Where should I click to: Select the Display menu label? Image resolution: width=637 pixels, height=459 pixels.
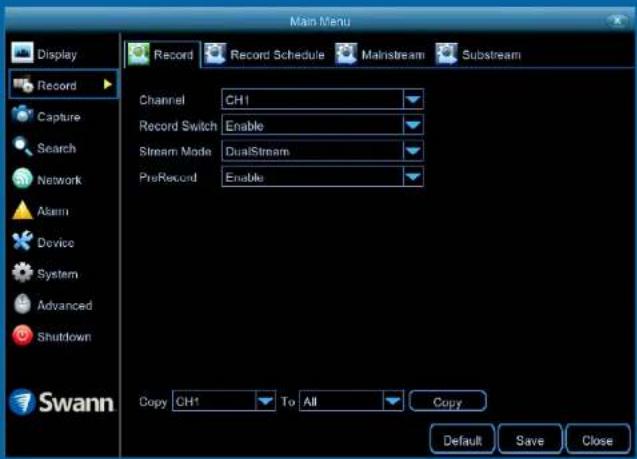pos(57,54)
